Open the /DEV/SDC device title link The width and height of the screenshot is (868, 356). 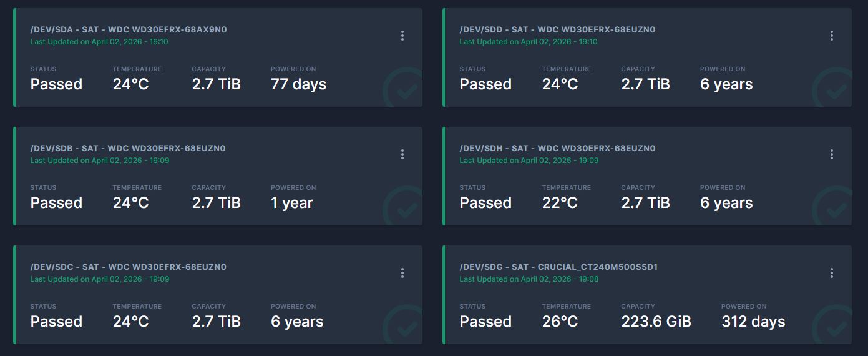tap(128, 267)
